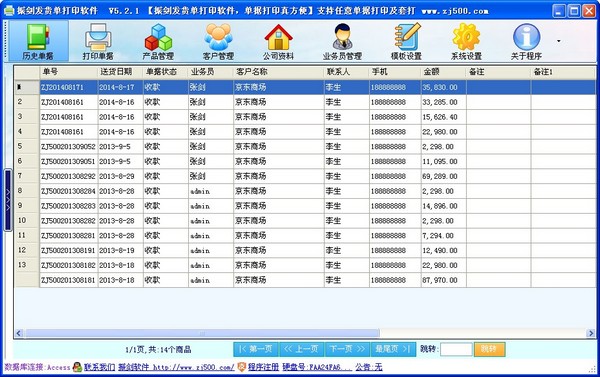Screen dimensions: 600x377
Task: Expand the collapsed left side panel handle
Action: (8, 200)
